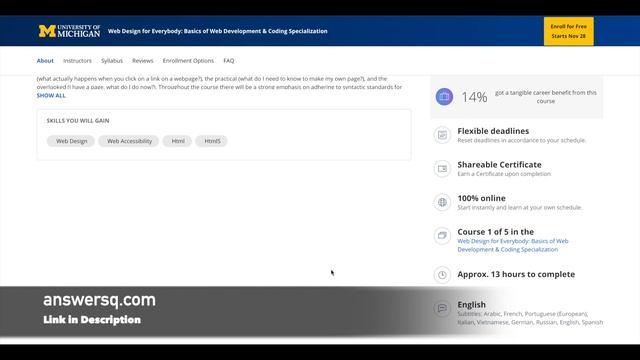Click the Enroll for Free button
640x360 pixels.
pos(569,31)
